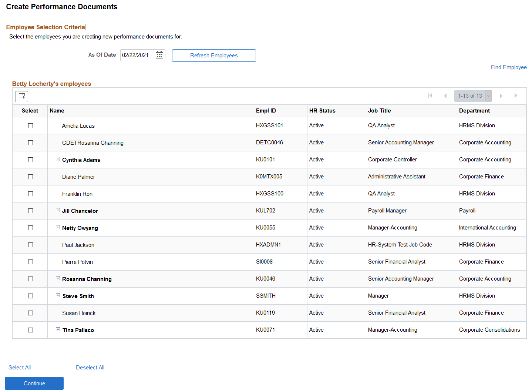Click the next page arrow icon
Screen dimensions: 532x392
click(501, 96)
